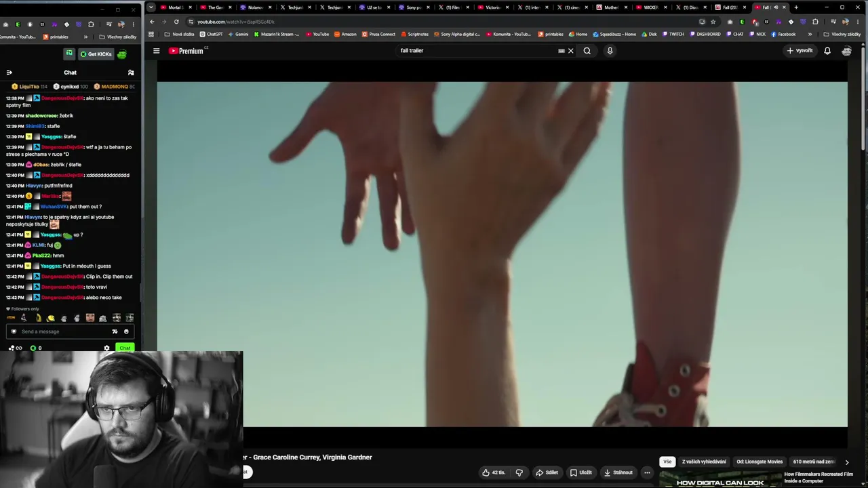Click the Vytvořit create button
This screenshot has height=488, width=868.
[800, 51]
